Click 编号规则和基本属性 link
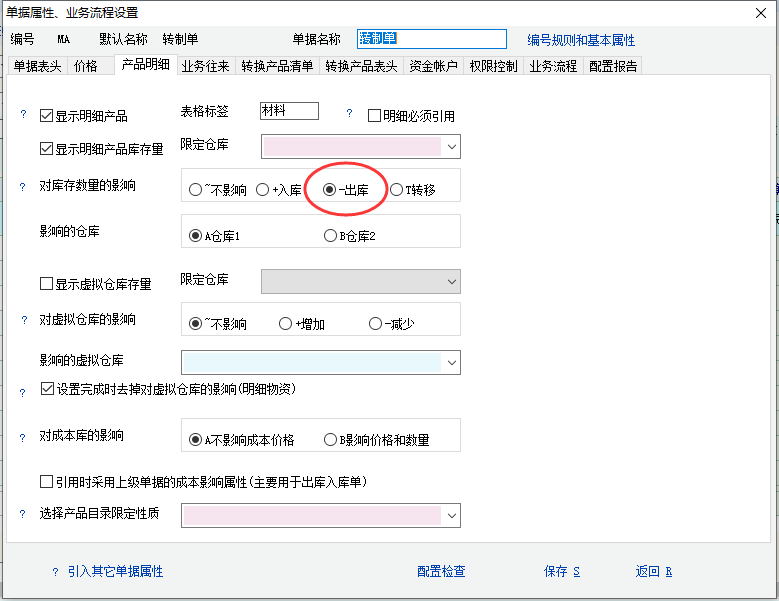Screen dimensions: 779x601 pyautogui.click(x=581, y=41)
